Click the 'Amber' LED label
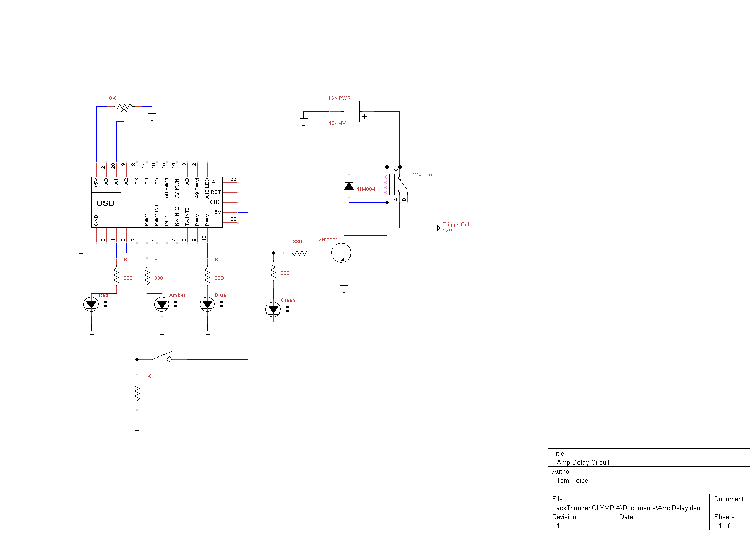Image resolution: width=756 pixels, height=536 pixels. pos(177,295)
